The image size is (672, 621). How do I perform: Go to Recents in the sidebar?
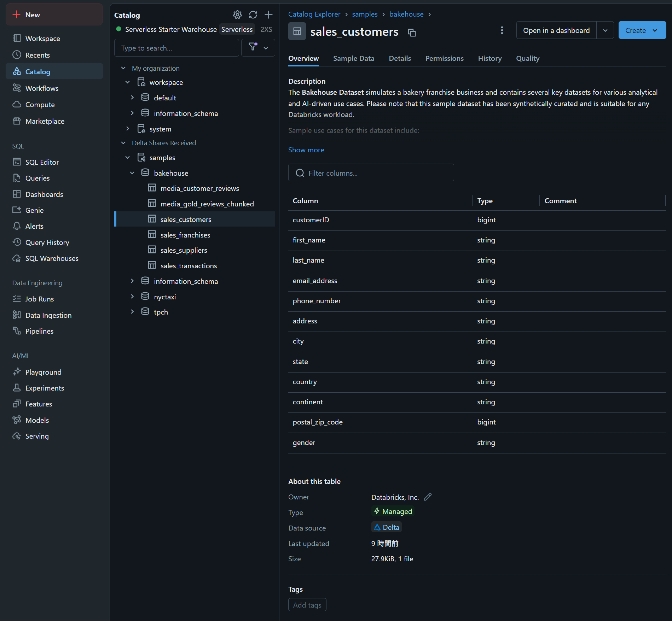pyautogui.click(x=54, y=55)
